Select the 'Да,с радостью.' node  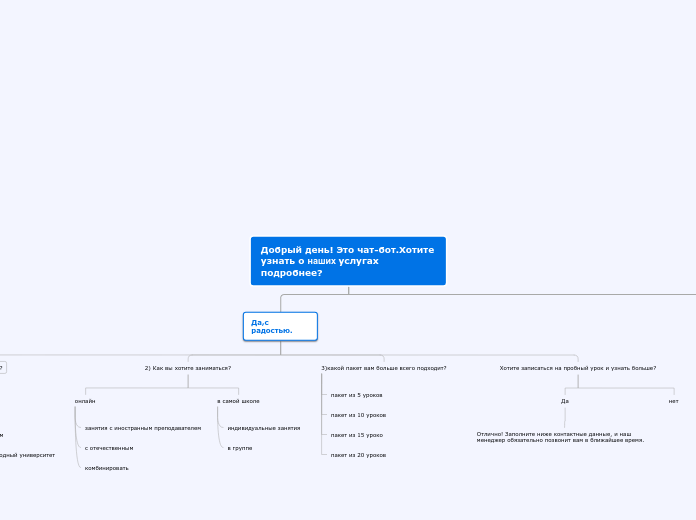click(x=280, y=326)
